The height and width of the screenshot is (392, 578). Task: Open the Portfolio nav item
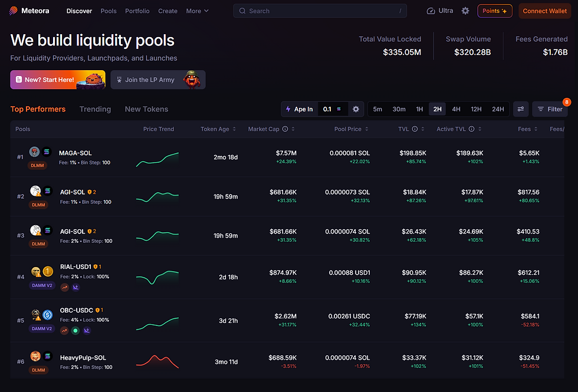(x=137, y=11)
